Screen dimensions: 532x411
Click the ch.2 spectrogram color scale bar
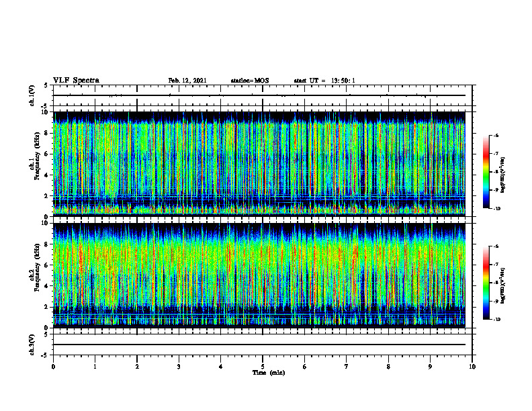pos(486,283)
